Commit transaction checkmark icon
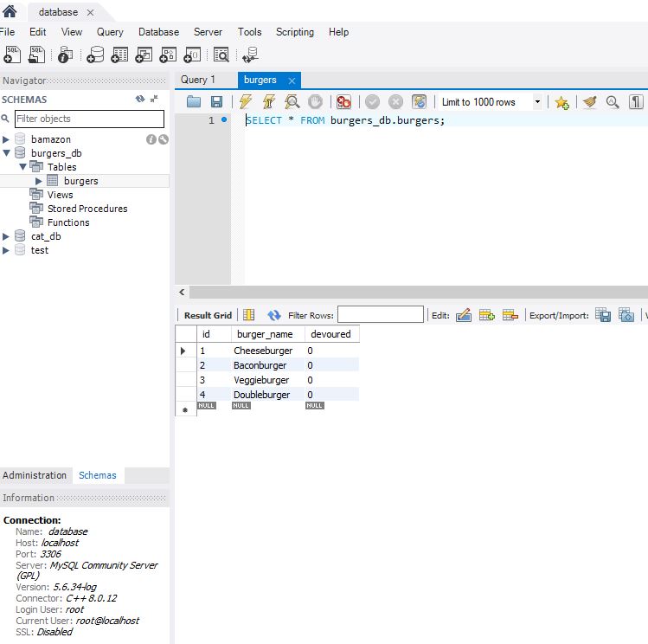648x644 pixels. tap(372, 101)
